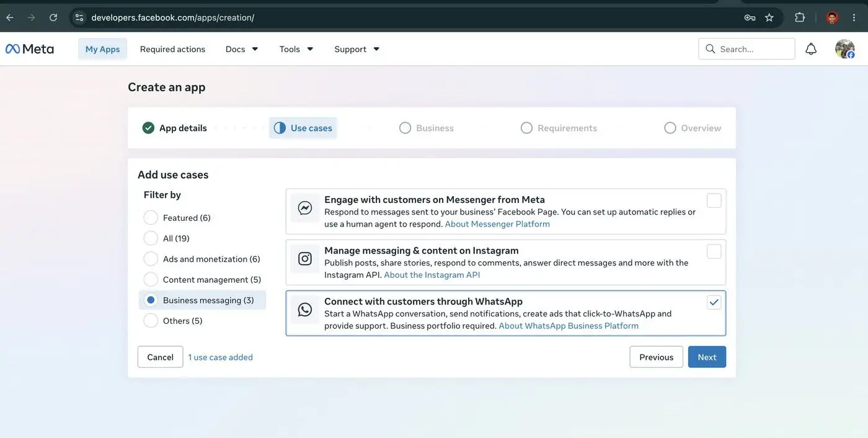This screenshot has height=438, width=868.
Task: Bookmark this page with the star icon
Action: click(x=769, y=17)
